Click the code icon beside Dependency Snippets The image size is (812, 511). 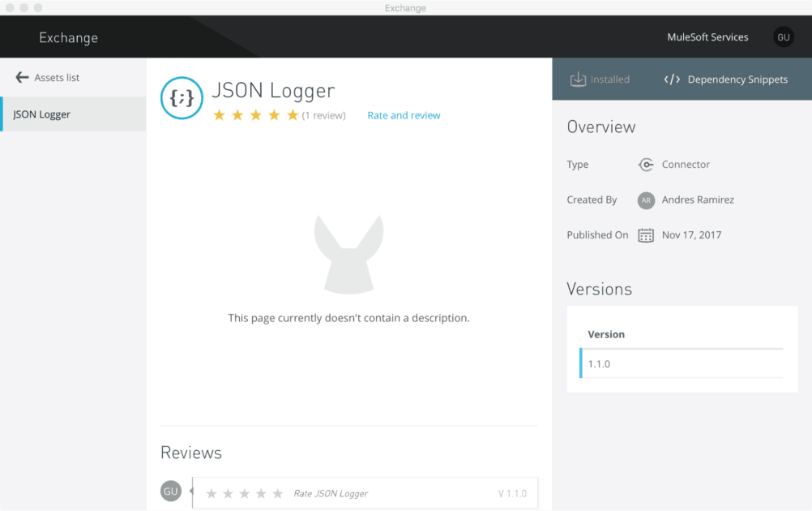tap(672, 79)
